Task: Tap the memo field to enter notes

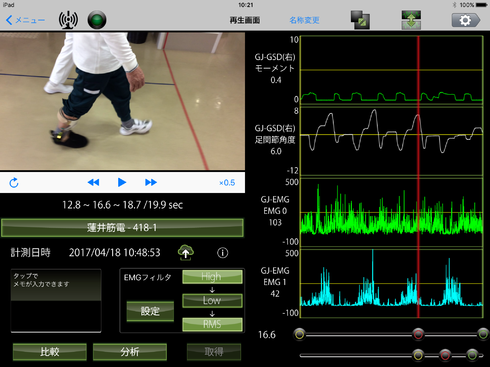Action: tap(56, 301)
